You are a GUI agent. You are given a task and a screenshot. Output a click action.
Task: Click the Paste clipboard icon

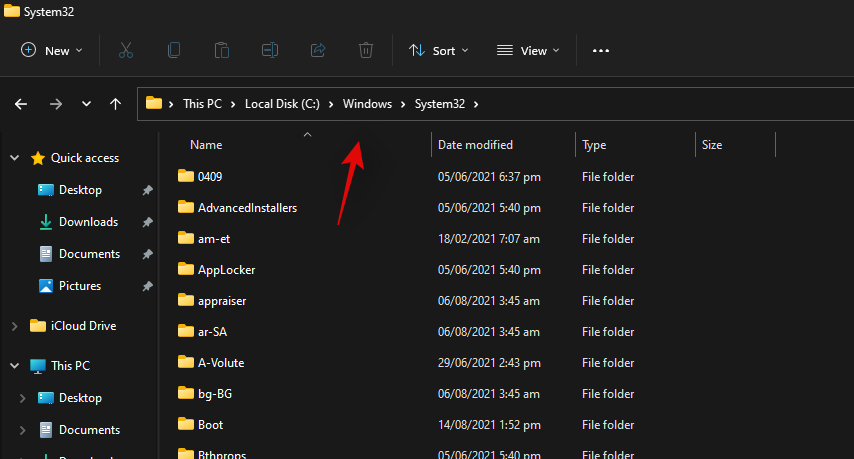pos(222,50)
